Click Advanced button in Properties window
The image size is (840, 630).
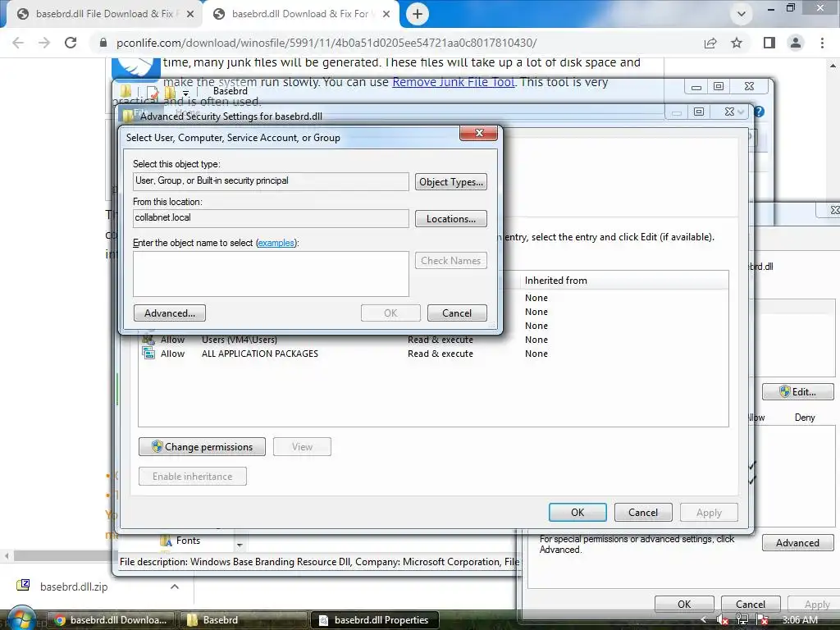pos(797,543)
